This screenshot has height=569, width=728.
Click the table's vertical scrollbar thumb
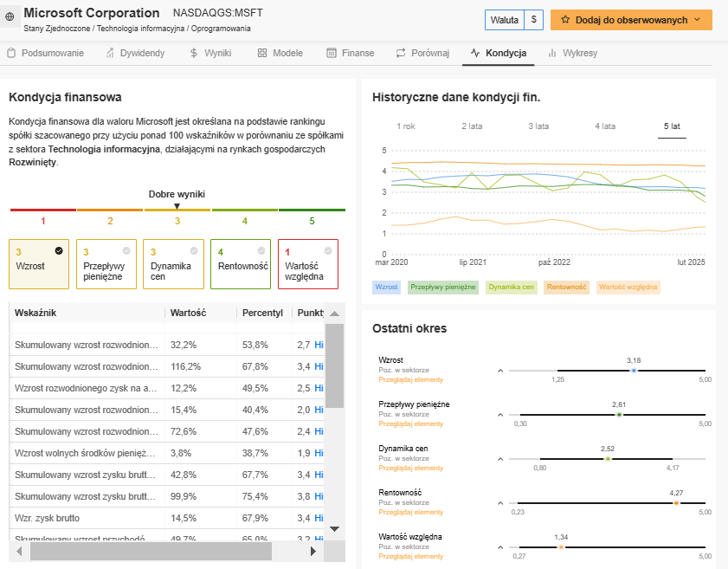[x=334, y=366]
